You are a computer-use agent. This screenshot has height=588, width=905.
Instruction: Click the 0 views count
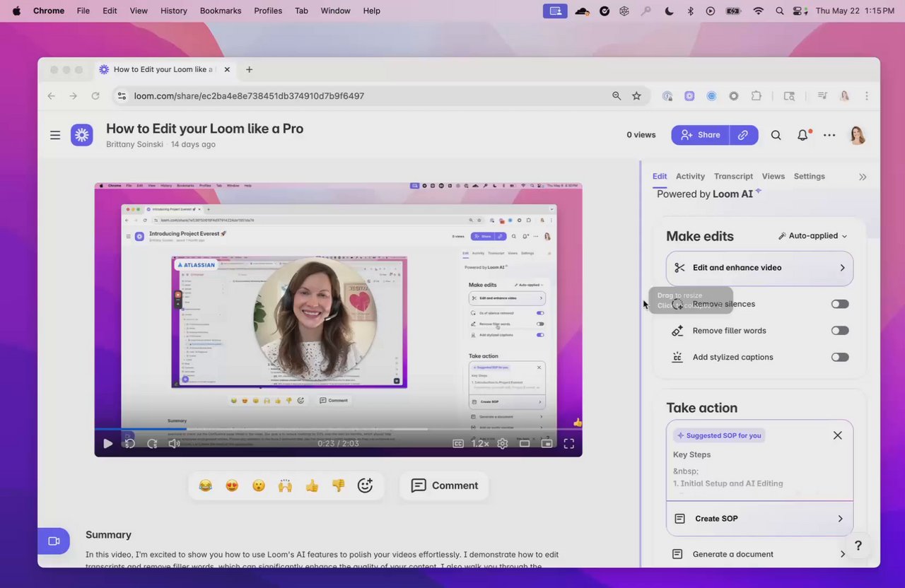point(641,135)
